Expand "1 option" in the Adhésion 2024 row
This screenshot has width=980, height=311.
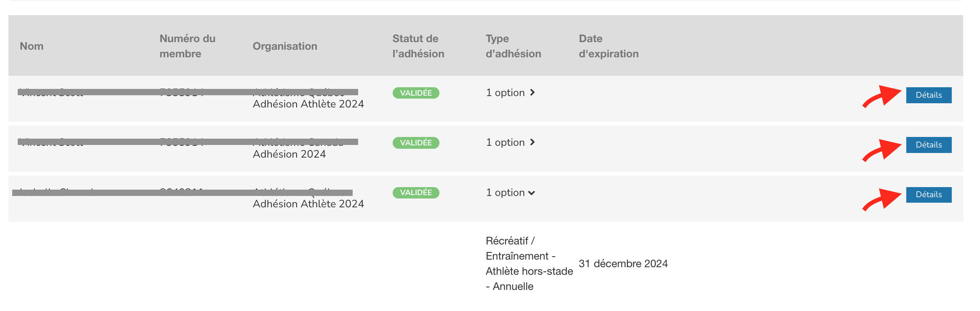510,142
